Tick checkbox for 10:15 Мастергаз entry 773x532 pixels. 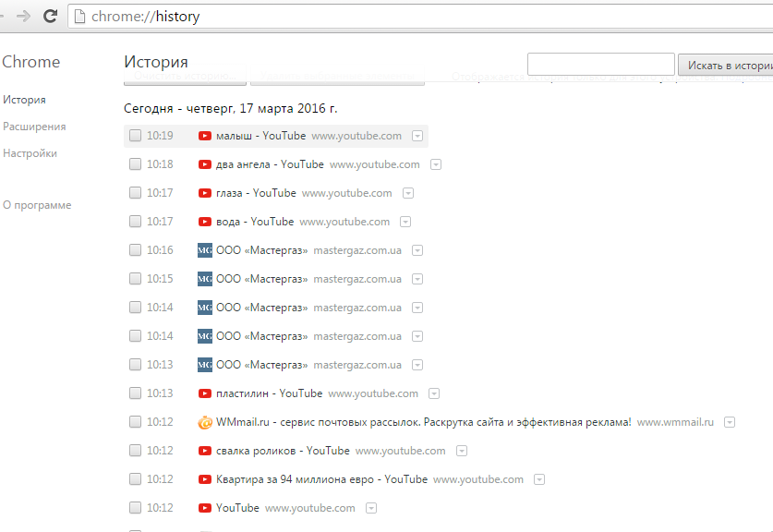pos(135,278)
